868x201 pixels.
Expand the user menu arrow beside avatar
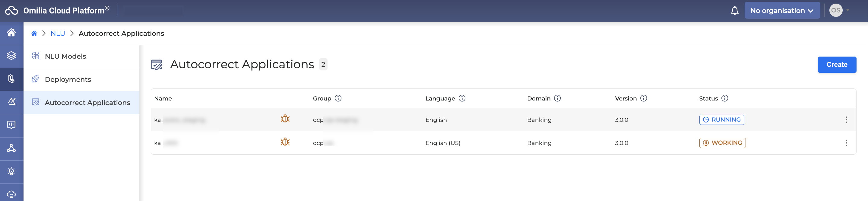(848, 11)
